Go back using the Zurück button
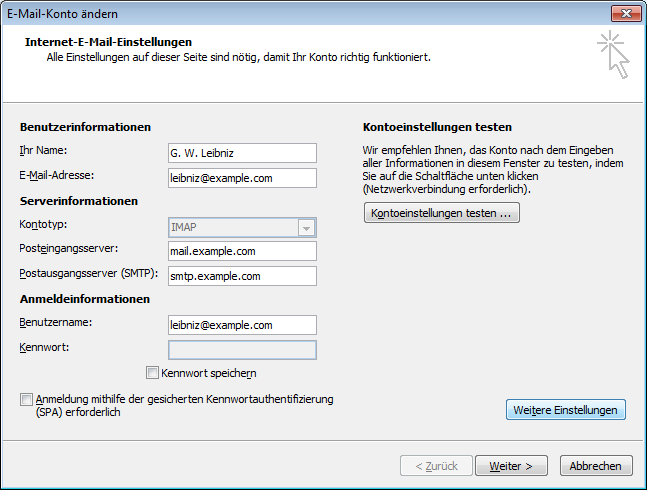 (436, 466)
